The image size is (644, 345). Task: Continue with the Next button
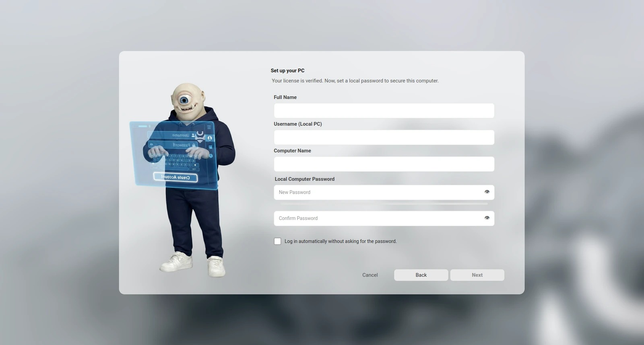pos(477,275)
